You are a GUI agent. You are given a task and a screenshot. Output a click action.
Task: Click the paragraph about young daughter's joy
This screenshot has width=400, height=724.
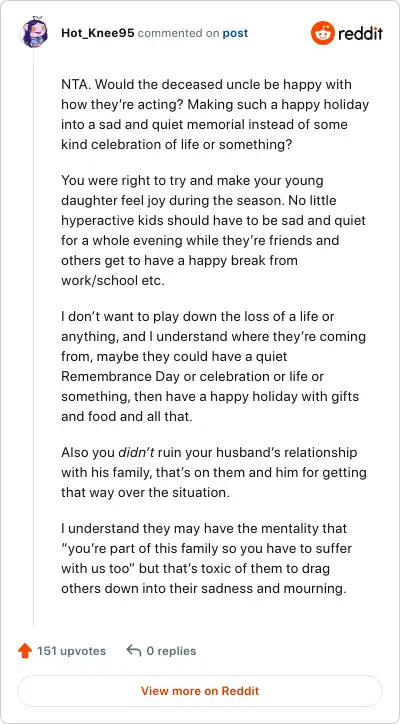coord(213,230)
